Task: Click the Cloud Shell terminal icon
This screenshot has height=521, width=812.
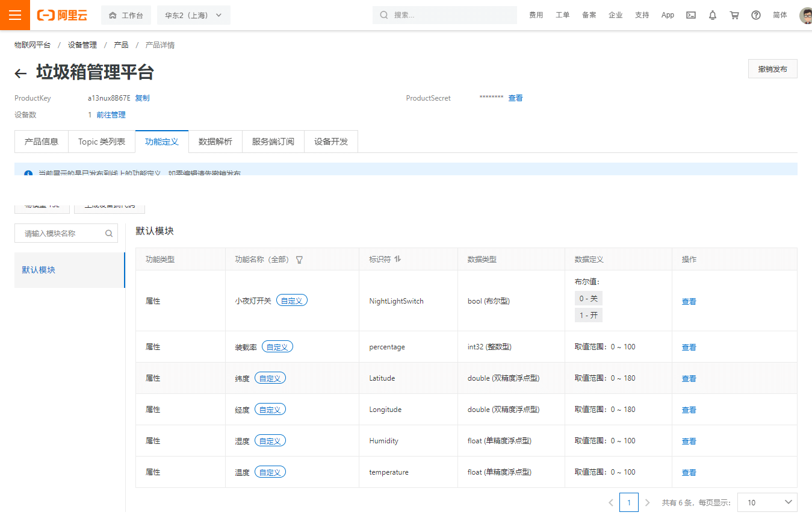Action: (691, 15)
